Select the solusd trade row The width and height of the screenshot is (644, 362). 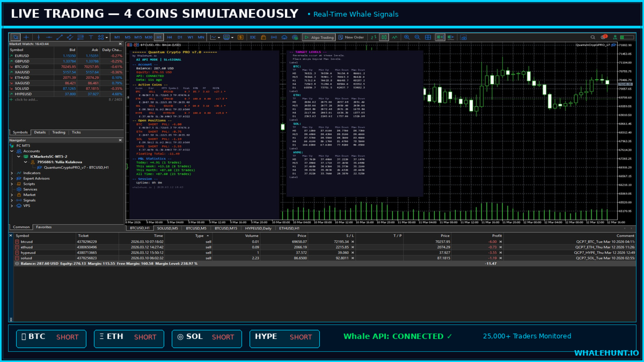pyautogui.click(x=325, y=258)
